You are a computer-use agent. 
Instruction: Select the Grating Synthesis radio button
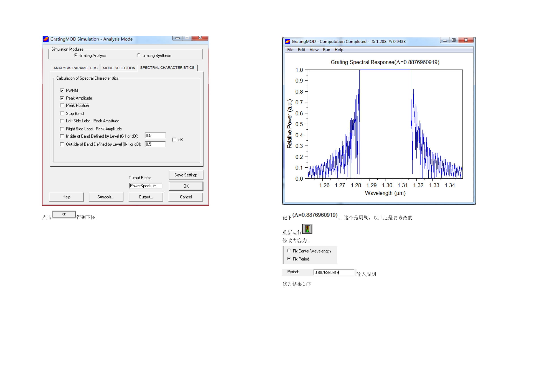click(x=138, y=55)
